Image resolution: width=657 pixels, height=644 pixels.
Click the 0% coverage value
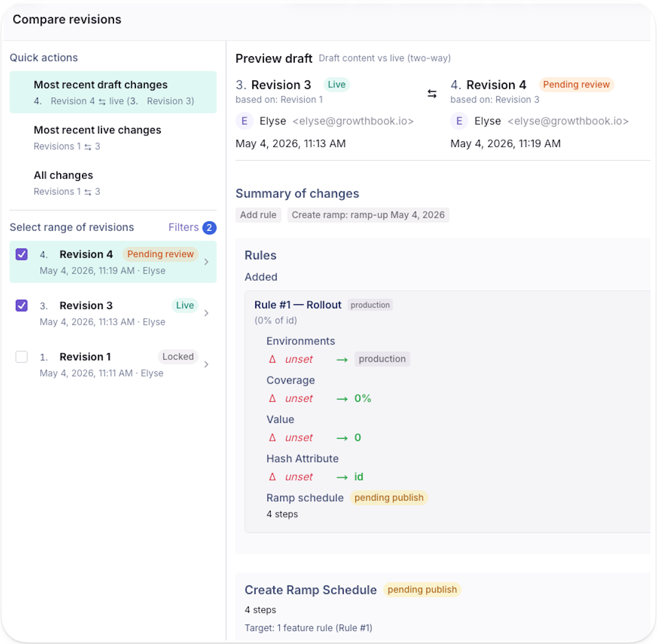click(x=363, y=398)
